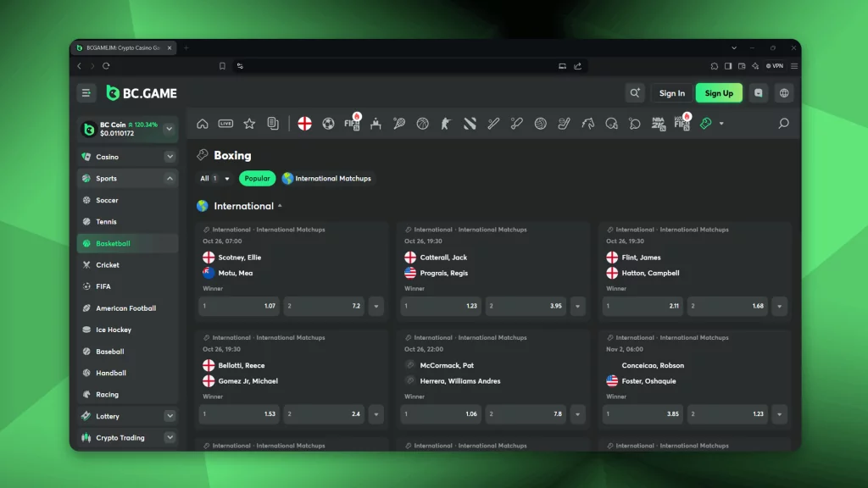Image resolution: width=868 pixels, height=488 pixels.
Task: Bet on Scotney, Ellie at 1.07
Action: (x=239, y=306)
